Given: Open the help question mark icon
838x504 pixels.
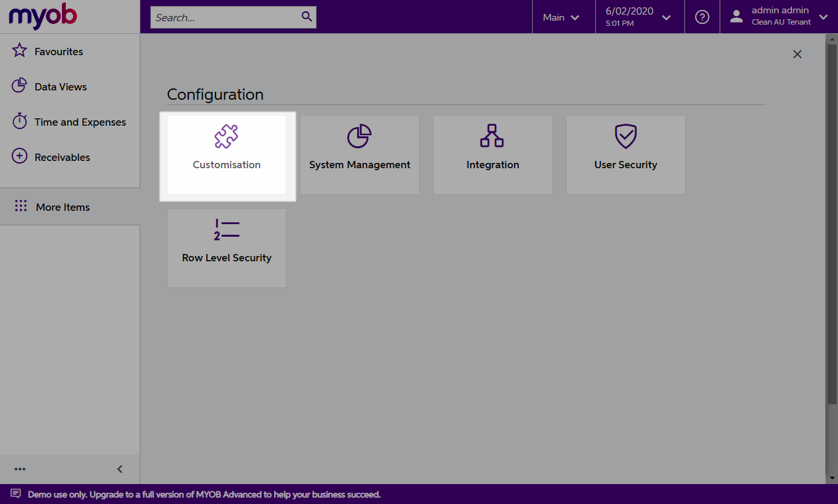Looking at the screenshot, I should click(702, 17).
